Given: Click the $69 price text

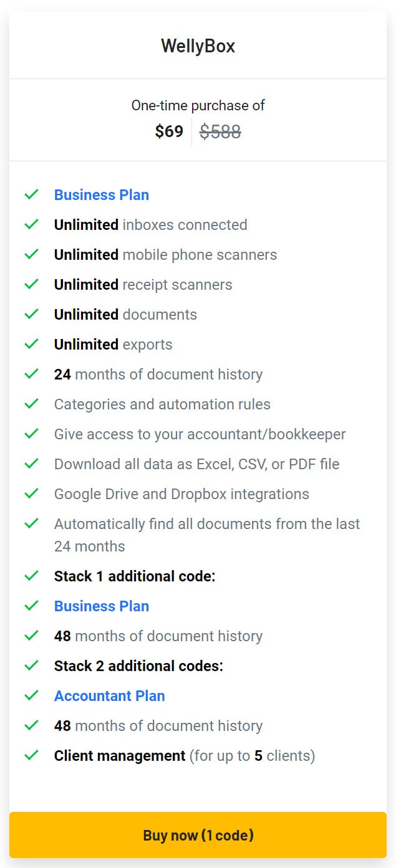Looking at the screenshot, I should 169,131.
